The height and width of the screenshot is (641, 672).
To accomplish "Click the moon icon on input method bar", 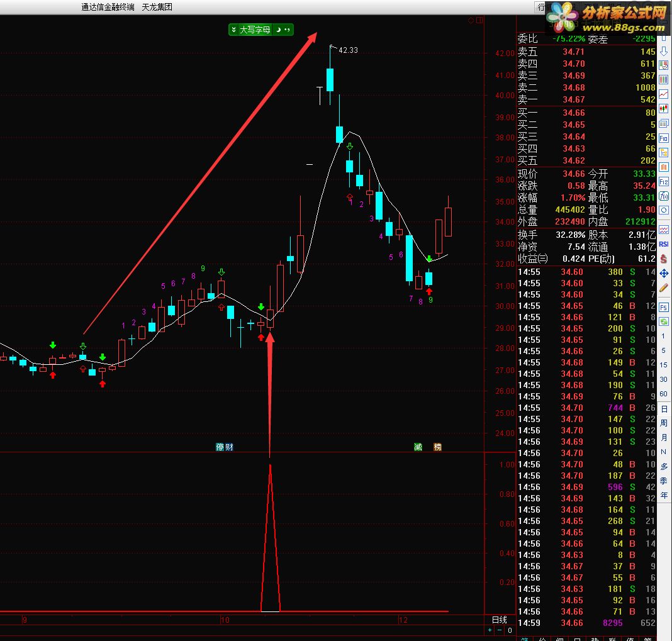I will click(278, 30).
